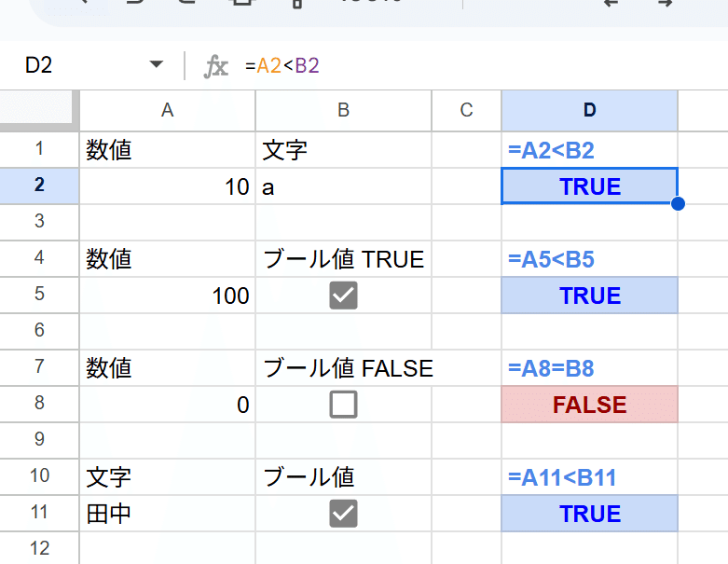Click the fx function icon

point(216,65)
